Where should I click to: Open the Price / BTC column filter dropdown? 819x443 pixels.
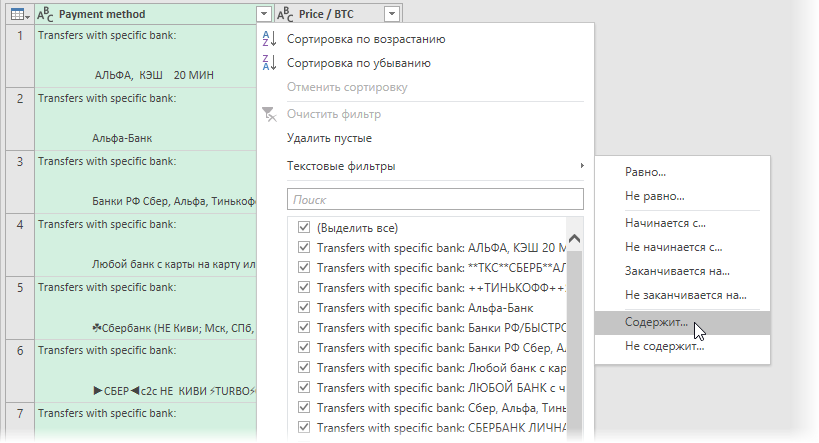pyautogui.click(x=392, y=14)
